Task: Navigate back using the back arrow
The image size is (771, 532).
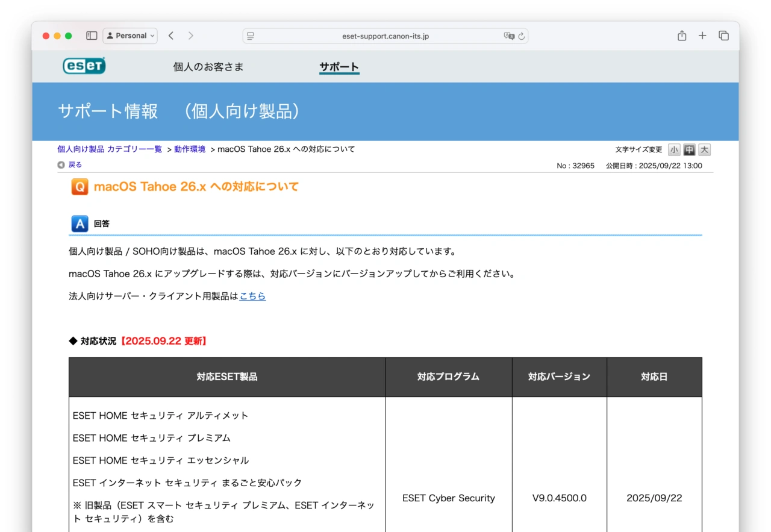Action: (171, 36)
